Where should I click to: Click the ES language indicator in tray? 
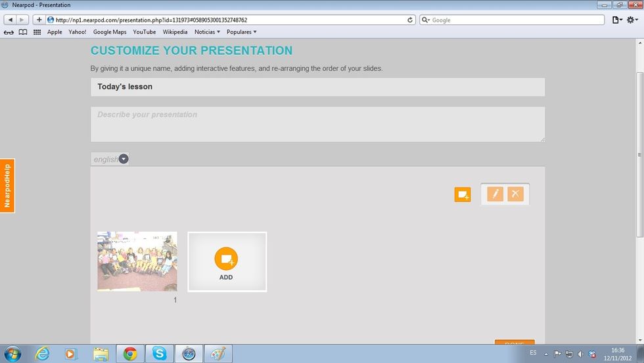[x=533, y=352]
